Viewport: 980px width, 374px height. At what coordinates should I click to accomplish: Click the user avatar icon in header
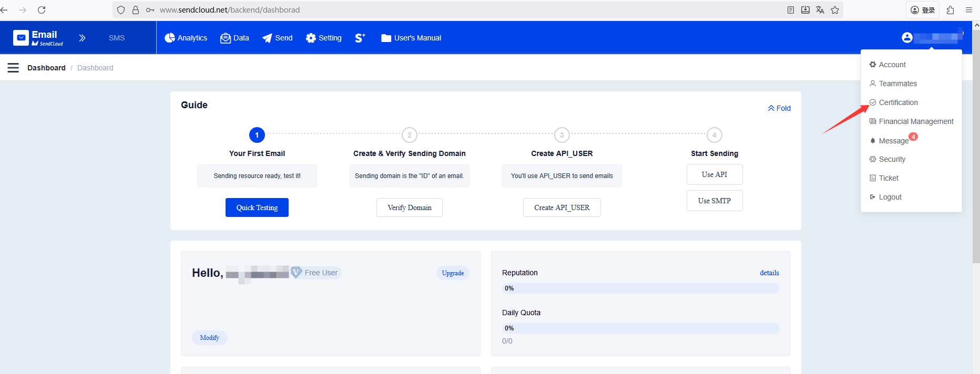(x=907, y=37)
